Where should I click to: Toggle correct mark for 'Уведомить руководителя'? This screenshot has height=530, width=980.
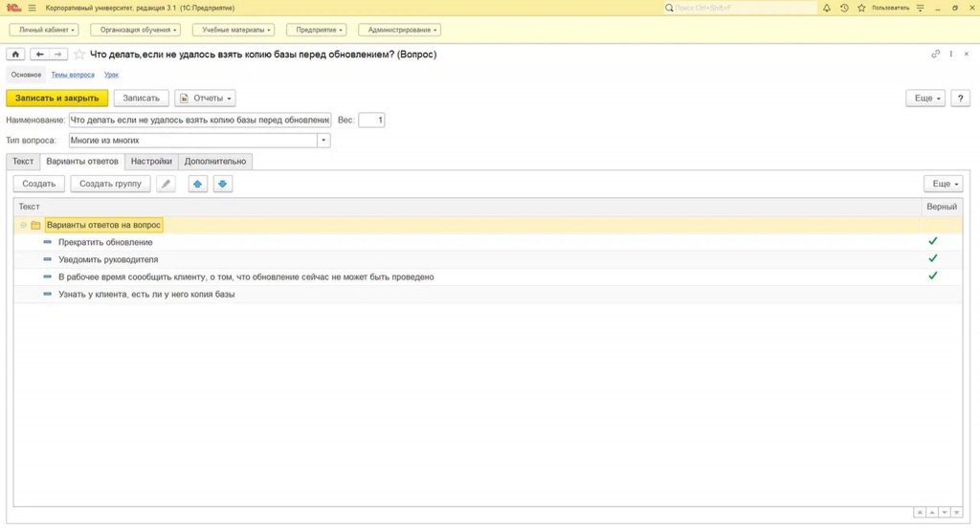[x=932, y=258]
